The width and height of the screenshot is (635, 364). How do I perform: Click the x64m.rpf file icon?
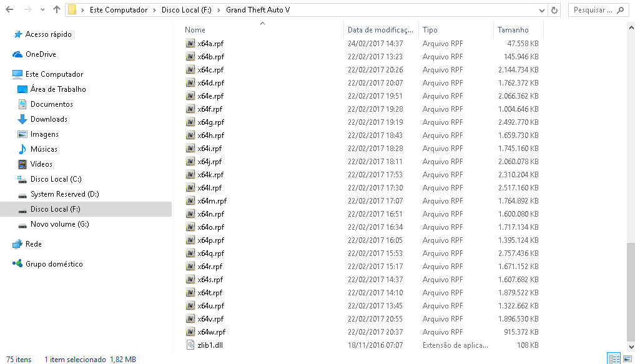coord(190,201)
